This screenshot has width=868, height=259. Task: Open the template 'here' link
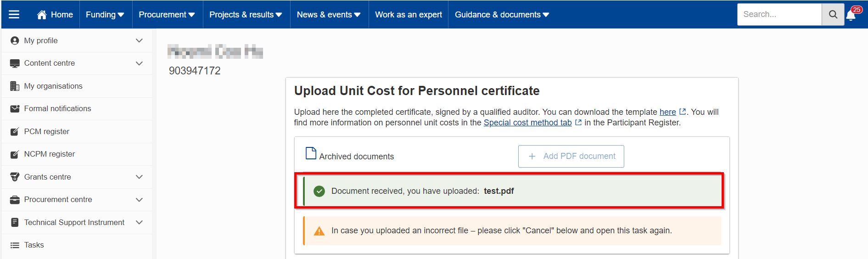point(668,112)
